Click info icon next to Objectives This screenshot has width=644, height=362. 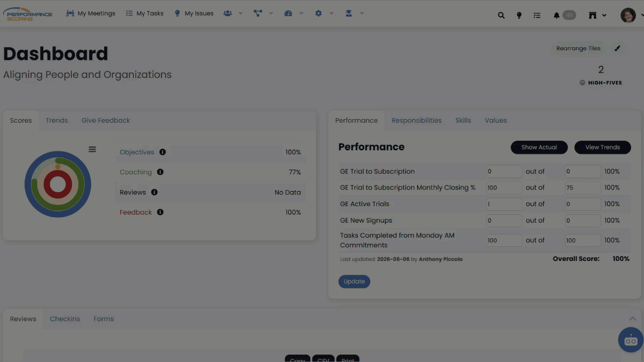tap(163, 152)
